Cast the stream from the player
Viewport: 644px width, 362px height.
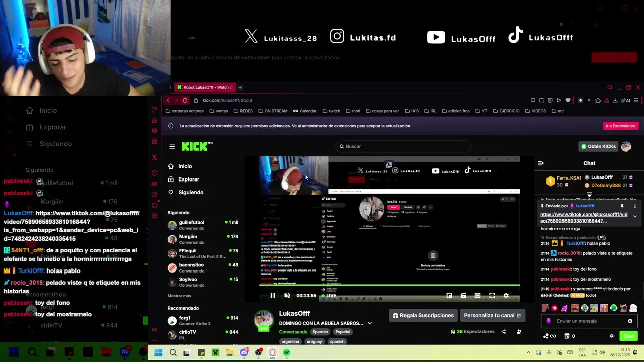pyautogui.click(x=463, y=296)
